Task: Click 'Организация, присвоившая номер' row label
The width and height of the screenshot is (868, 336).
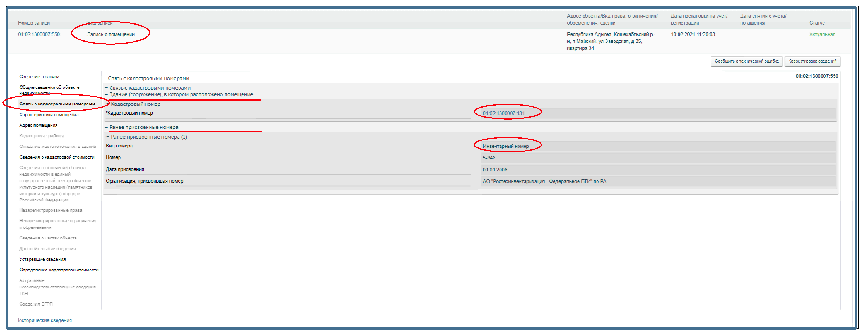Action: click(144, 181)
